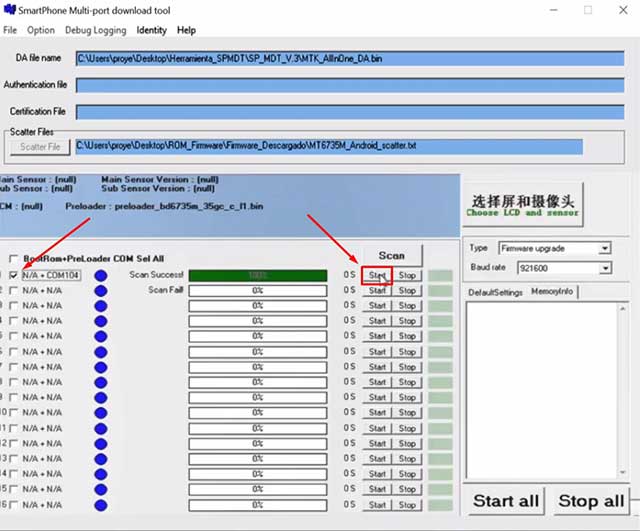Click the N/A + COM104 port name field
The image size is (640, 531).
click(x=51, y=275)
